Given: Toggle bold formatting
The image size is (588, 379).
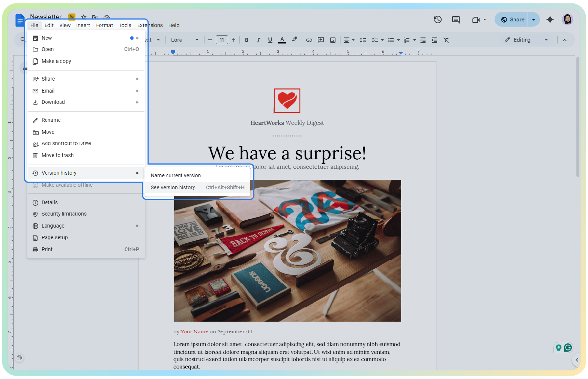Looking at the screenshot, I should [247, 40].
